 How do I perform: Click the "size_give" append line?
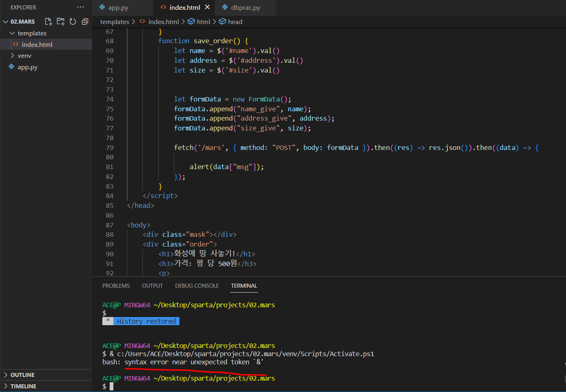click(243, 128)
